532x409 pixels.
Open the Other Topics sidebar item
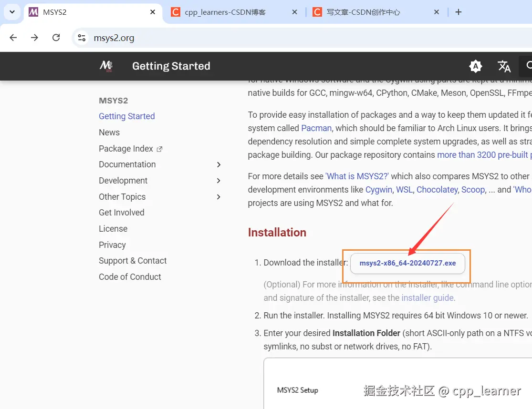[x=122, y=197]
